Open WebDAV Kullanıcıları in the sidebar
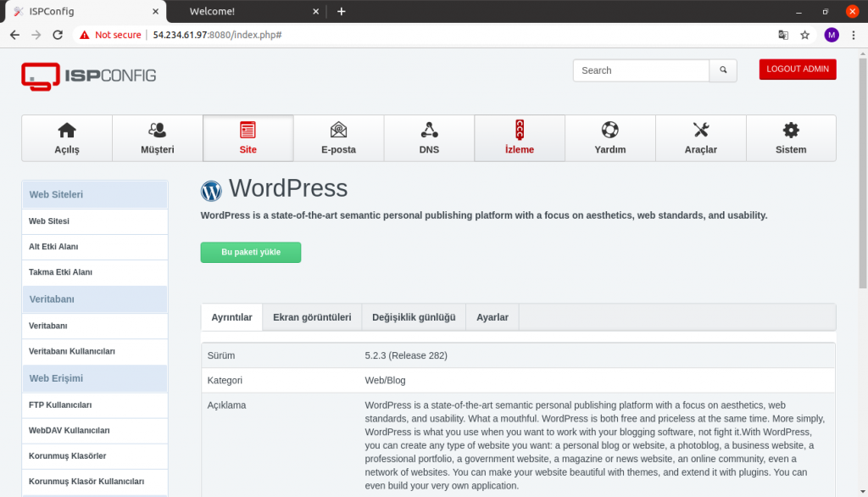The image size is (868, 497). point(95,431)
